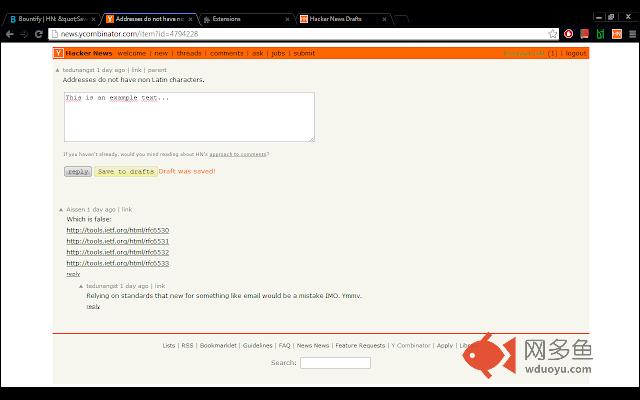Open the new menu link
This screenshot has height=400, width=640.
tap(161, 53)
